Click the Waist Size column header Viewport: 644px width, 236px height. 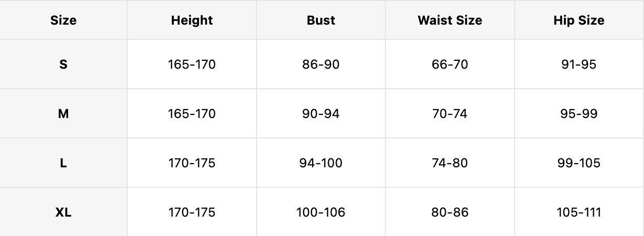pyautogui.click(x=450, y=20)
